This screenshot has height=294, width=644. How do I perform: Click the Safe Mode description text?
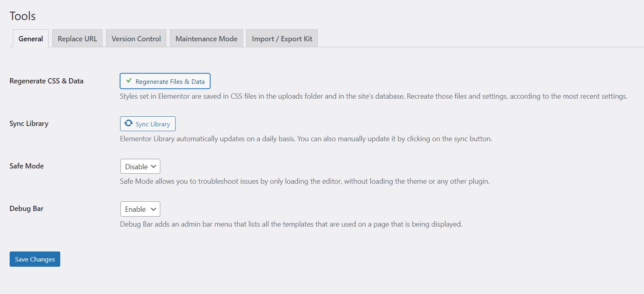pyautogui.click(x=305, y=181)
